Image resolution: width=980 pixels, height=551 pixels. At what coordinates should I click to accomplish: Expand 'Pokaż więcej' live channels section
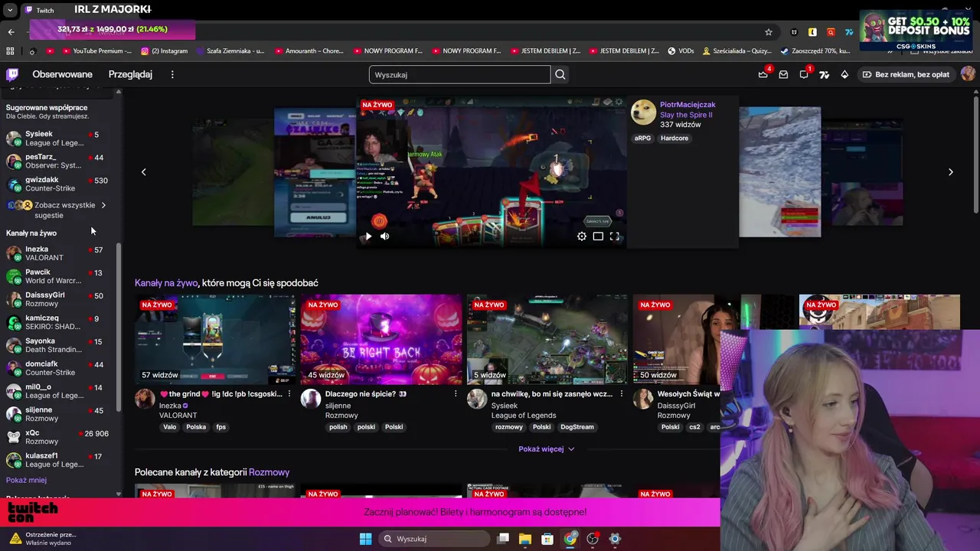(x=547, y=449)
